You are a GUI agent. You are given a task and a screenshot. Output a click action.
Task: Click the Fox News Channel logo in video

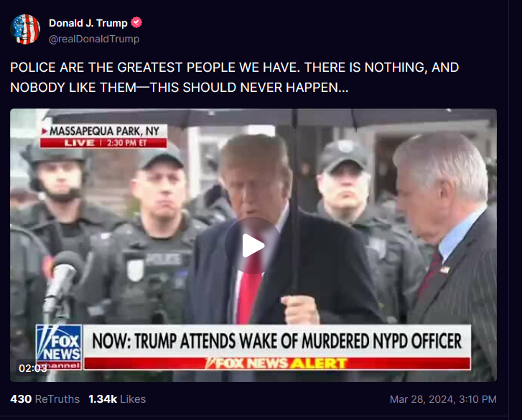tap(60, 347)
